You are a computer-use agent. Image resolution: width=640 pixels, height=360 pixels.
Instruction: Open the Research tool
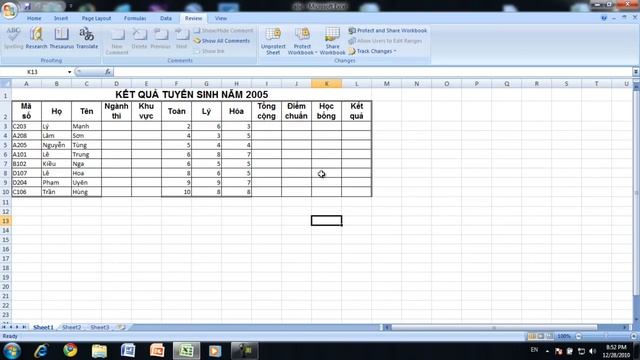coord(36,38)
